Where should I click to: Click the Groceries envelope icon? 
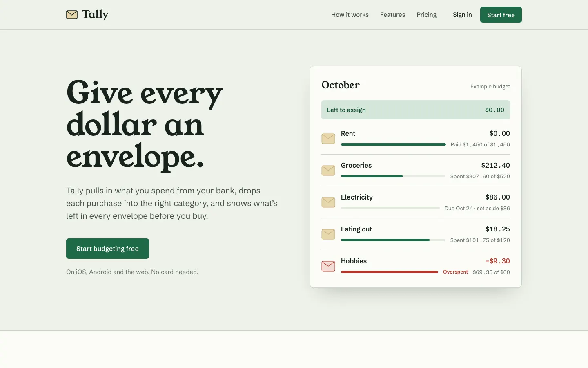pyautogui.click(x=328, y=171)
